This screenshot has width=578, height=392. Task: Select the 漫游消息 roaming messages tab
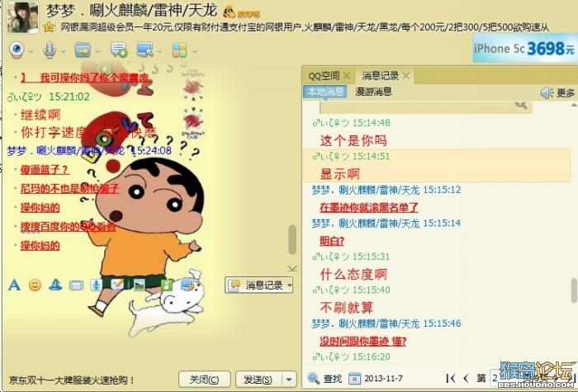tap(373, 92)
